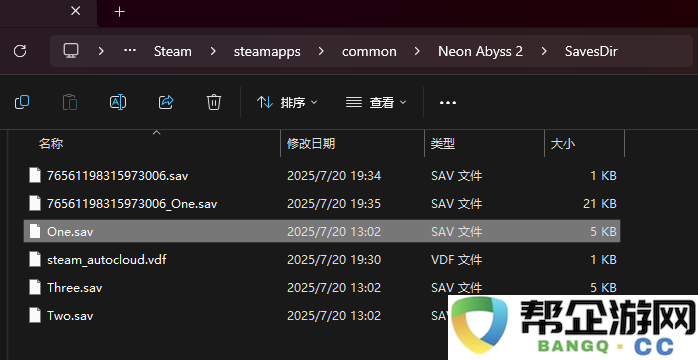
Task: Sort by the 大小 column header
Action: pyautogui.click(x=563, y=143)
